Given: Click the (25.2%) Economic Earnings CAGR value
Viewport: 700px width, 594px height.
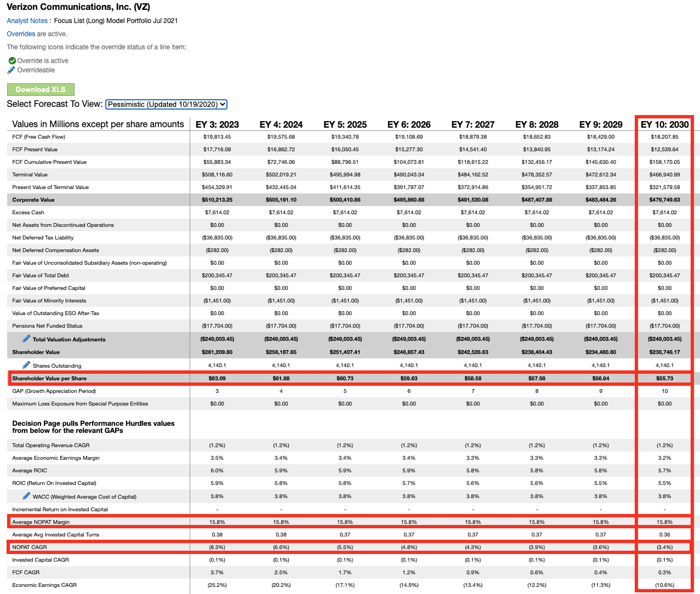Looking at the screenshot, I should [x=217, y=585].
